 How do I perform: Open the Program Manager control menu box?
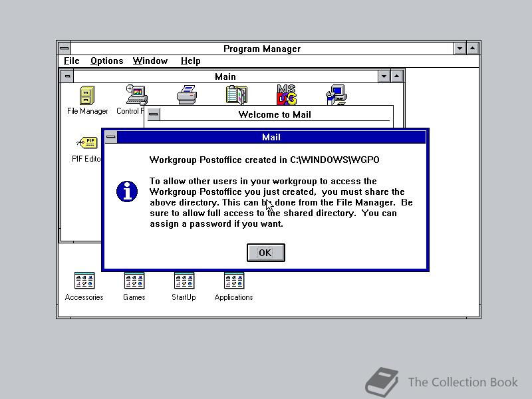coord(64,49)
